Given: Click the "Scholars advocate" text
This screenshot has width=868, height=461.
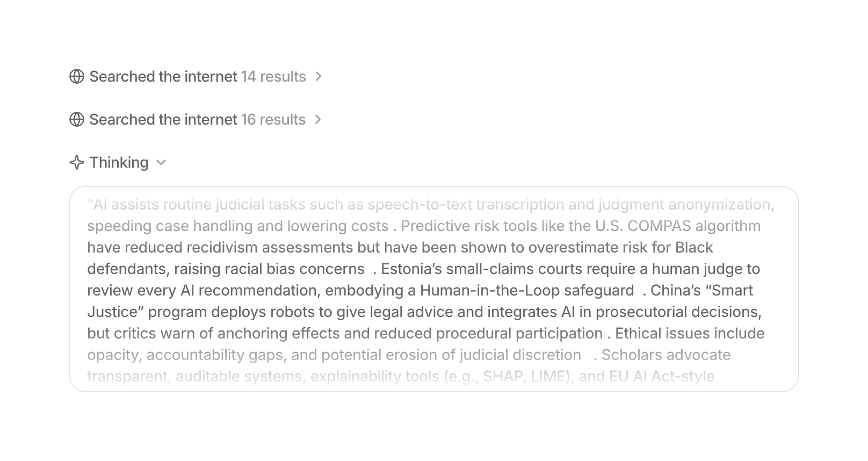Looking at the screenshot, I should click(666, 355).
